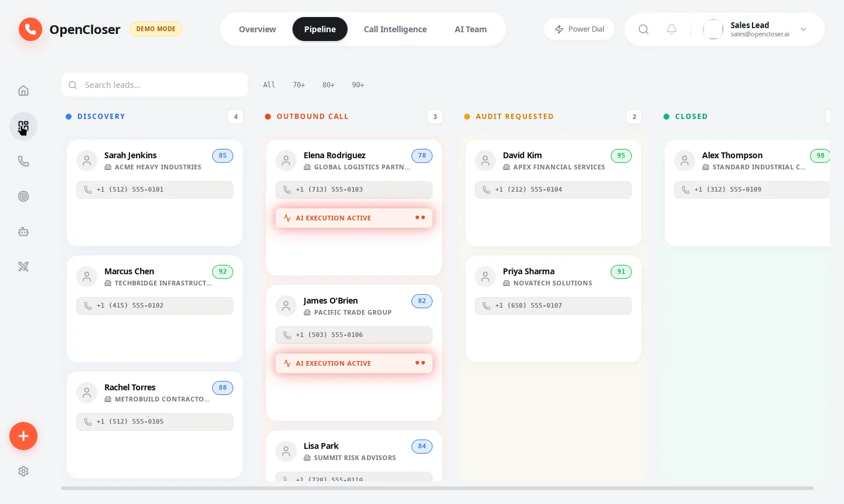This screenshot has height=504, width=844.
Task: Open the search magnifier in top bar
Action: pyautogui.click(x=644, y=29)
